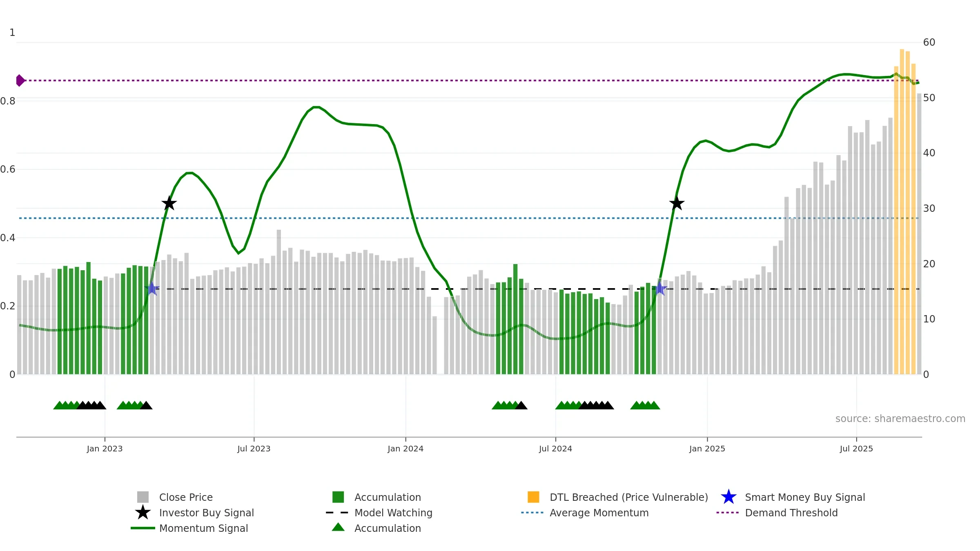980x551 pixels.
Task: Click the Momentum Signal peak in late 2023
Action: coord(316,107)
